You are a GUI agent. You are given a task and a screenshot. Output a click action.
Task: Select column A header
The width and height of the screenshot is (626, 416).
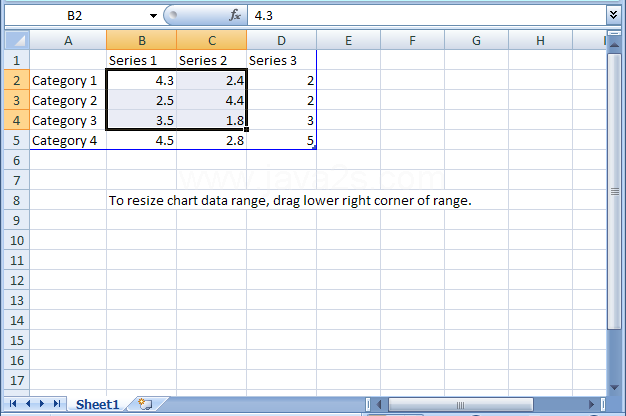coord(68,40)
